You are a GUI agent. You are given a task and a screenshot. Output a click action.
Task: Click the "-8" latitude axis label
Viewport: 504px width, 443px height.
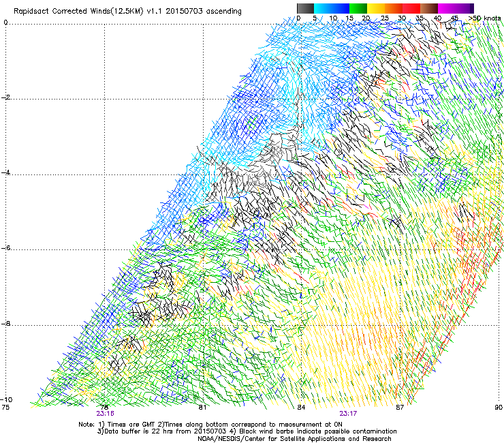[x=5, y=324]
